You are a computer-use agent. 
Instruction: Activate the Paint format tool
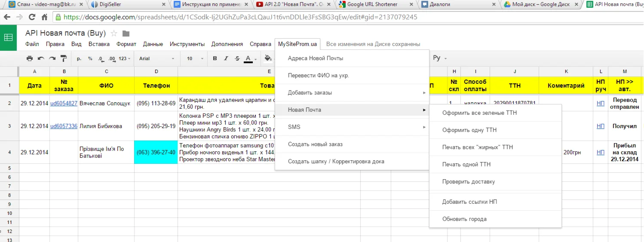[x=64, y=58]
